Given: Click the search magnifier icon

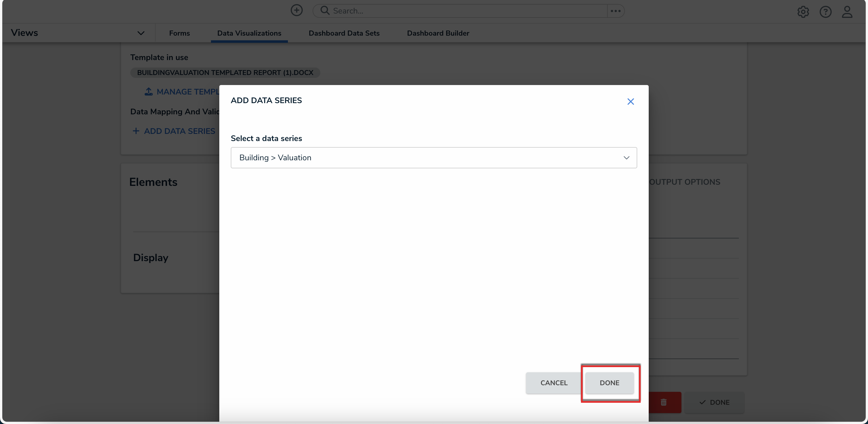Looking at the screenshot, I should pyautogui.click(x=324, y=10).
